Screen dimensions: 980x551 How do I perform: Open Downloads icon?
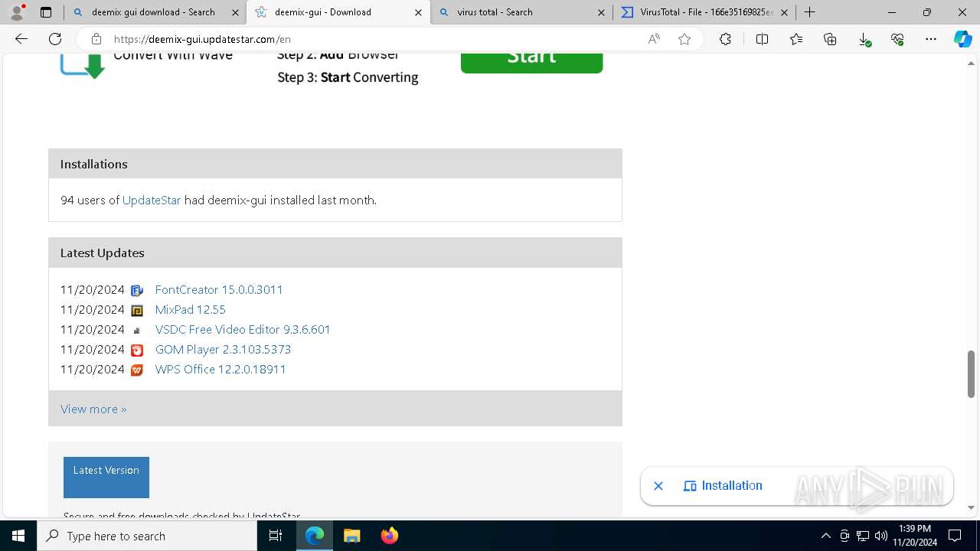864,39
